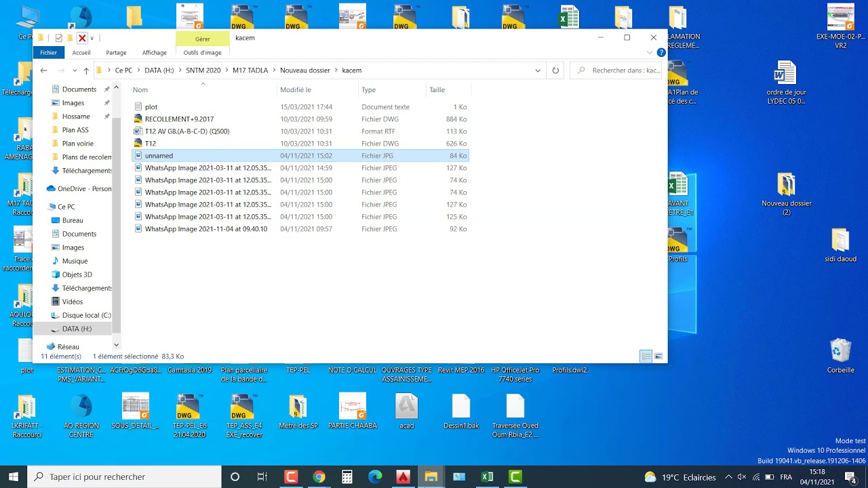868x488 pixels.
Task: Click Nouveau dossier in the address path
Action: point(304,70)
